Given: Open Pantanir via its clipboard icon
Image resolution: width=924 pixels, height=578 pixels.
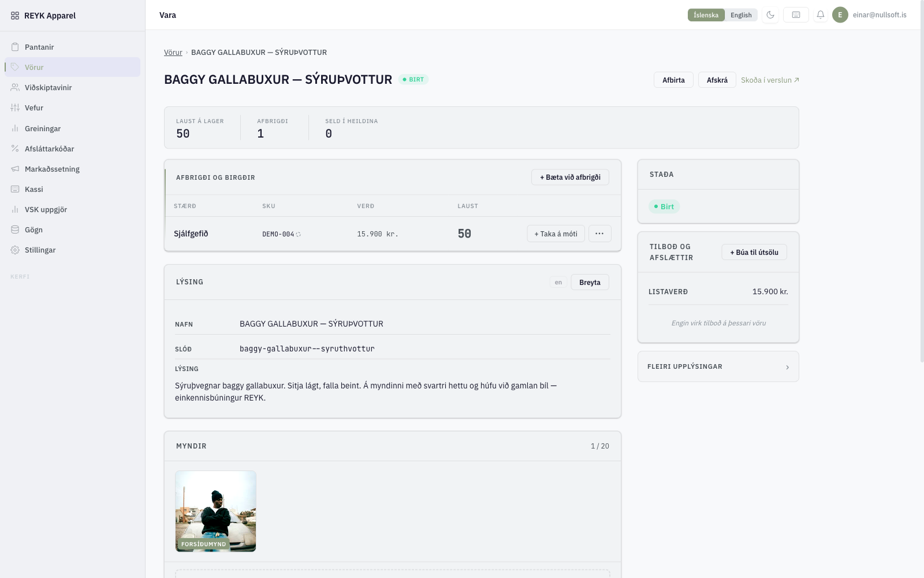Looking at the screenshot, I should [x=15, y=47].
